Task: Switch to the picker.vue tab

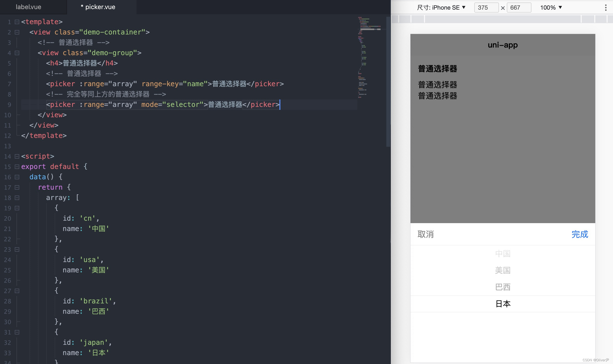Action: [x=98, y=7]
